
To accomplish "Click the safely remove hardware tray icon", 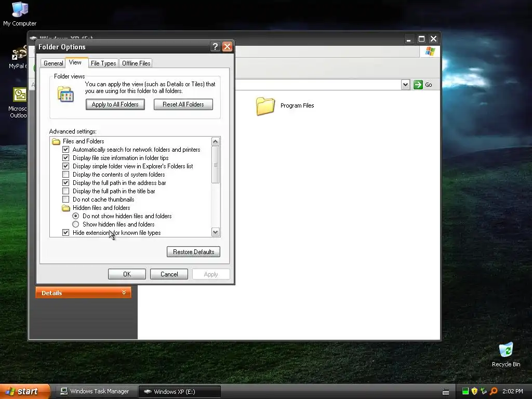I will pos(484,391).
